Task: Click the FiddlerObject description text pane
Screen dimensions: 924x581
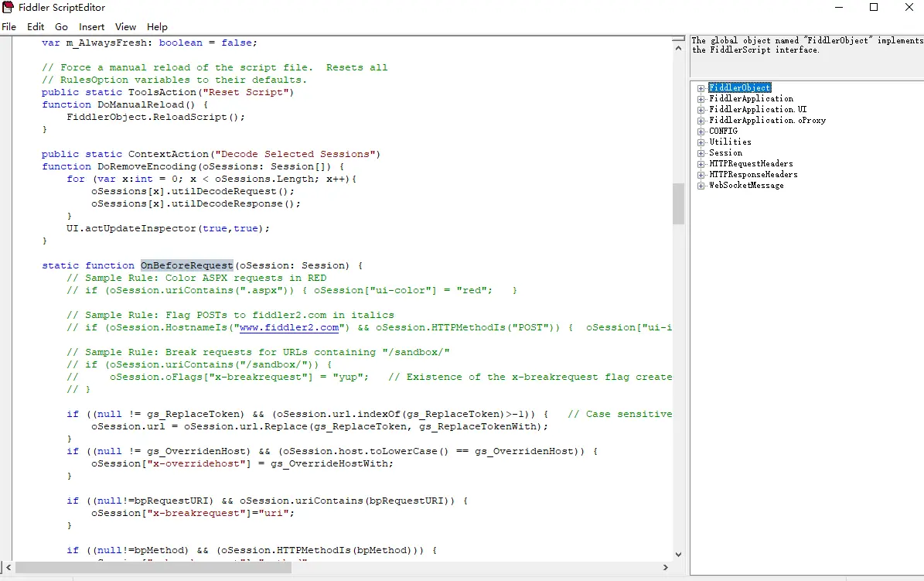Action: (x=806, y=56)
